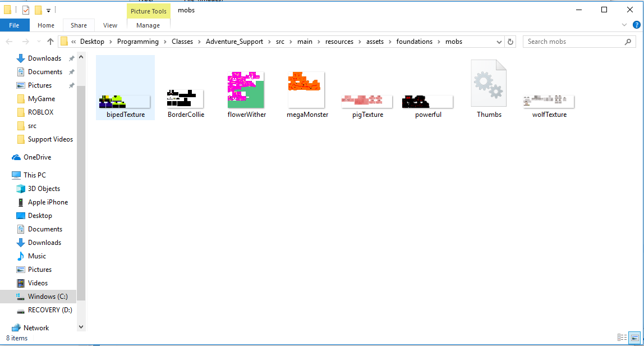Select the flowerWither image file
The height and width of the screenshot is (346, 644).
click(246, 94)
